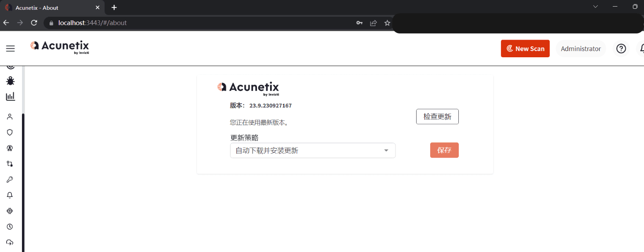Open Users via the person sidebar icon
This screenshot has height=252, width=644.
pyautogui.click(x=10, y=117)
